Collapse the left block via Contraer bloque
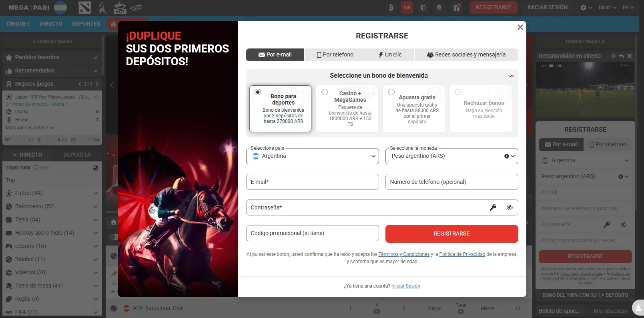 point(52,42)
